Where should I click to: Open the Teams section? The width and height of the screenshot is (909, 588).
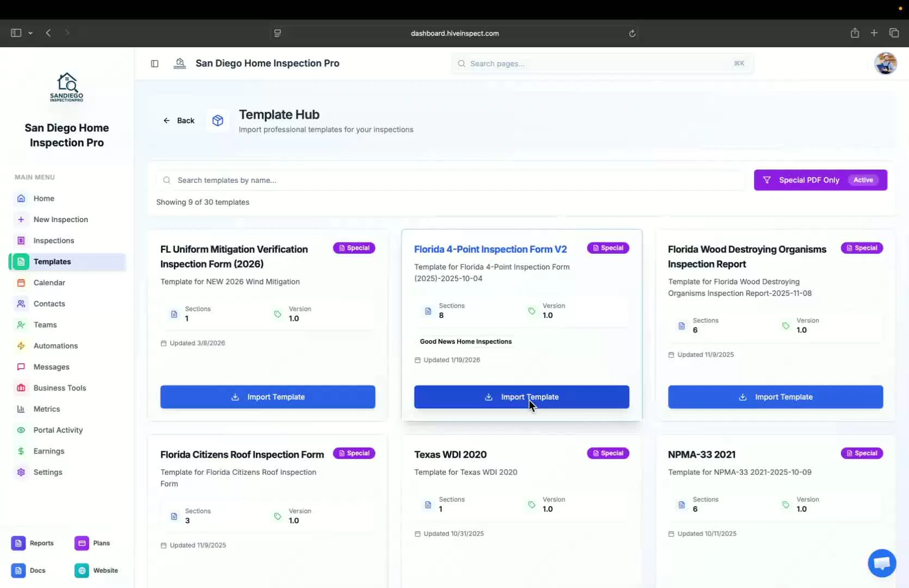[x=45, y=324]
